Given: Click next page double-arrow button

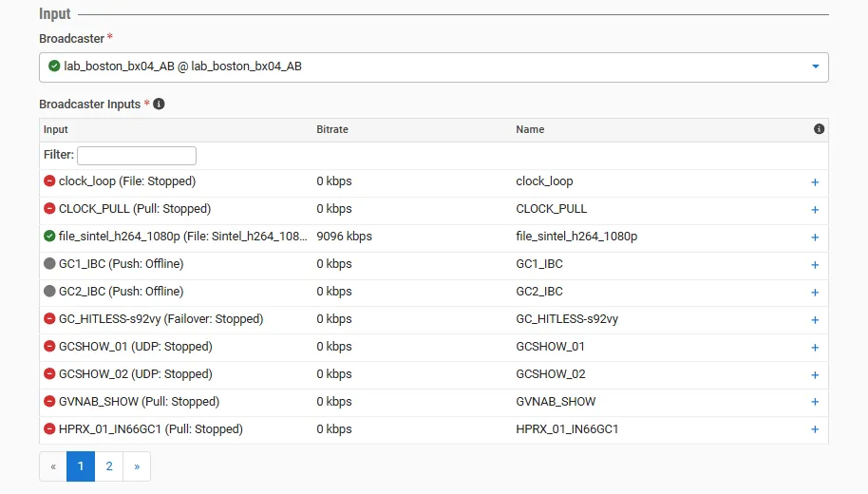Looking at the screenshot, I should [x=137, y=466].
